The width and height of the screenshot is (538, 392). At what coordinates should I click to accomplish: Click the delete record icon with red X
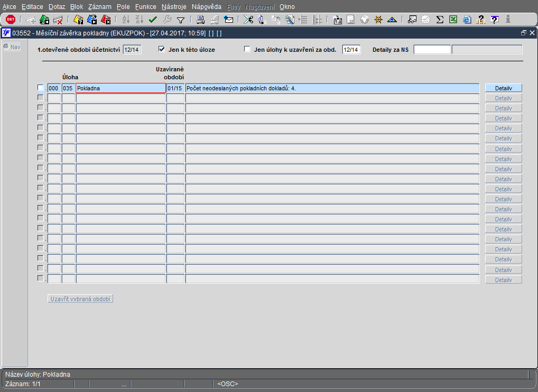tap(58, 20)
